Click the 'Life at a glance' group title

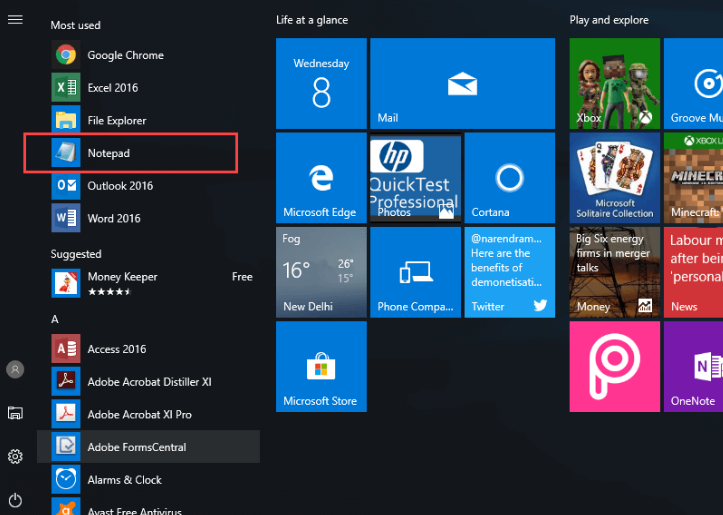click(x=312, y=20)
